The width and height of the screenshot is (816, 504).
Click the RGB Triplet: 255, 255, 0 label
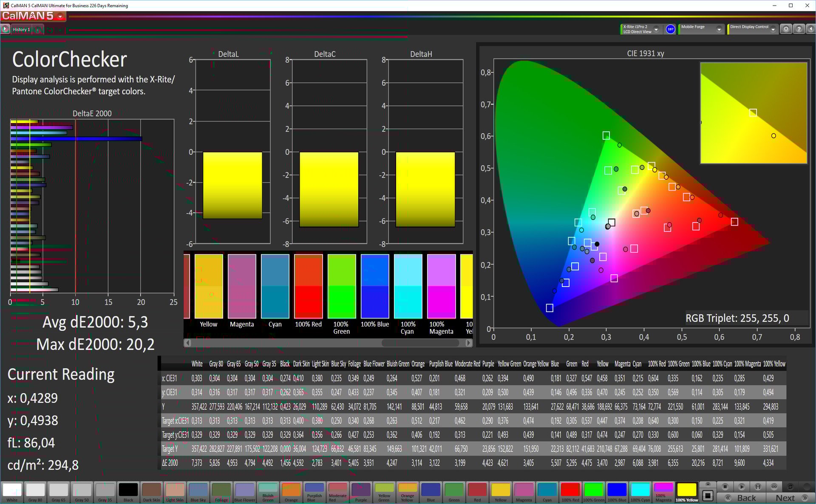pos(737,318)
